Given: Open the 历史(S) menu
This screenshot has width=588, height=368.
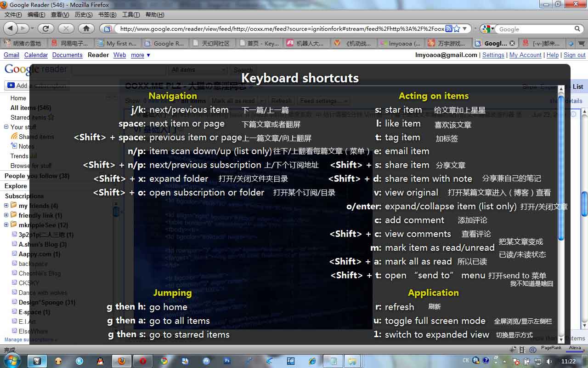Looking at the screenshot, I should click(x=84, y=15).
